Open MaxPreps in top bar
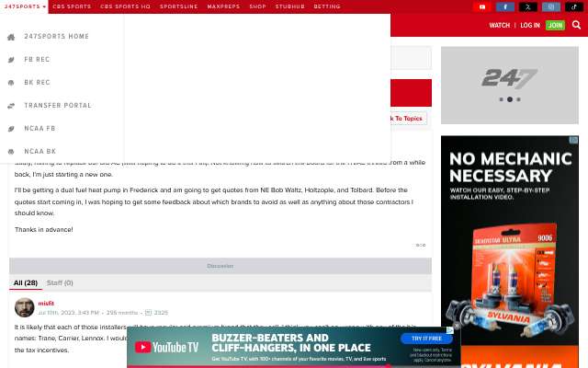Screen dimensions: 588x368 pyautogui.click(x=223, y=6)
